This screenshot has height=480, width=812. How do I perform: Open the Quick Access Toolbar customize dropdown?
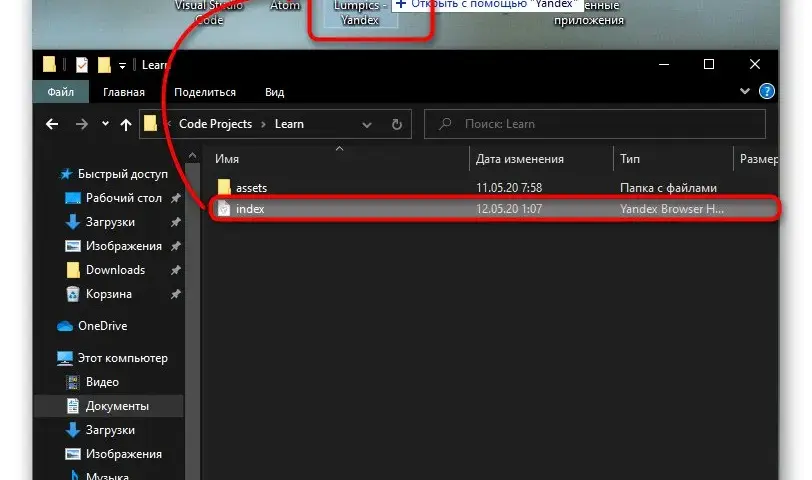tap(122, 66)
